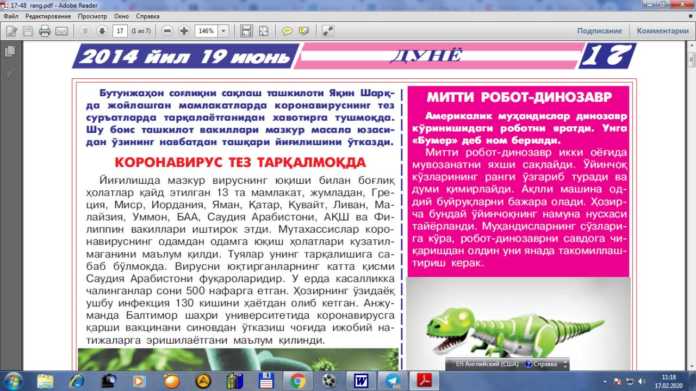Image resolution: width=696 pixels, height=391 pixels.
Task: Fit one full page to window icon
Action: click(x=264, y=31)
